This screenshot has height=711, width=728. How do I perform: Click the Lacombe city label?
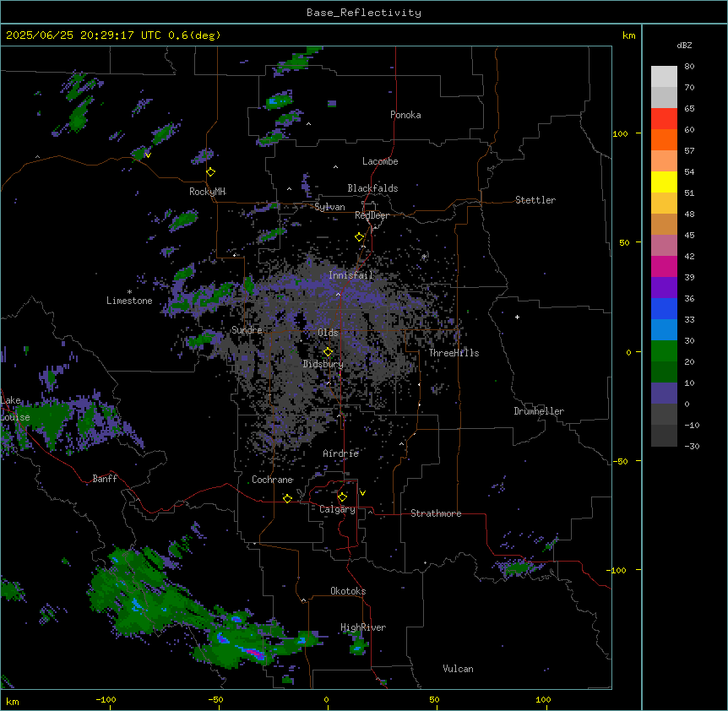[380, 161]
